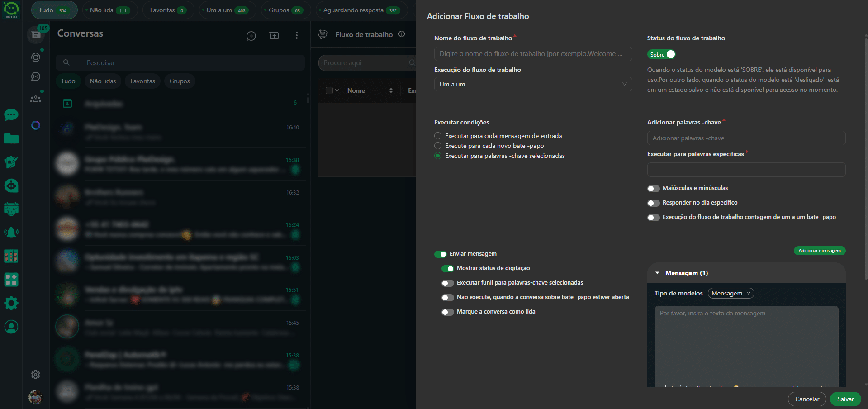
Task: Open 'Tipo de modelos' Mensagem dropdown
Action: (730, 293)
